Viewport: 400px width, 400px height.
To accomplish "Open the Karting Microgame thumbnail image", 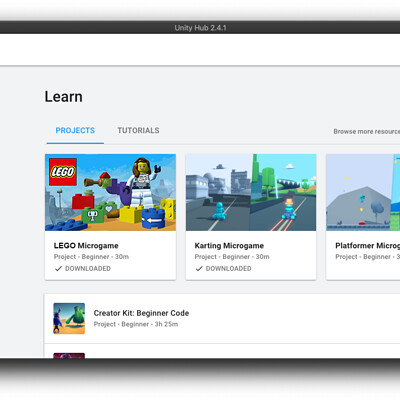I will pos(251,192).
